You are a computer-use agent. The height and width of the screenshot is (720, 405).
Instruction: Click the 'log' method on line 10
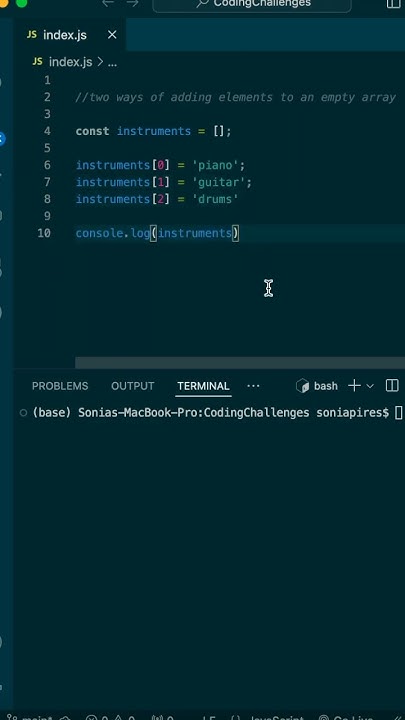pos(140,233)
